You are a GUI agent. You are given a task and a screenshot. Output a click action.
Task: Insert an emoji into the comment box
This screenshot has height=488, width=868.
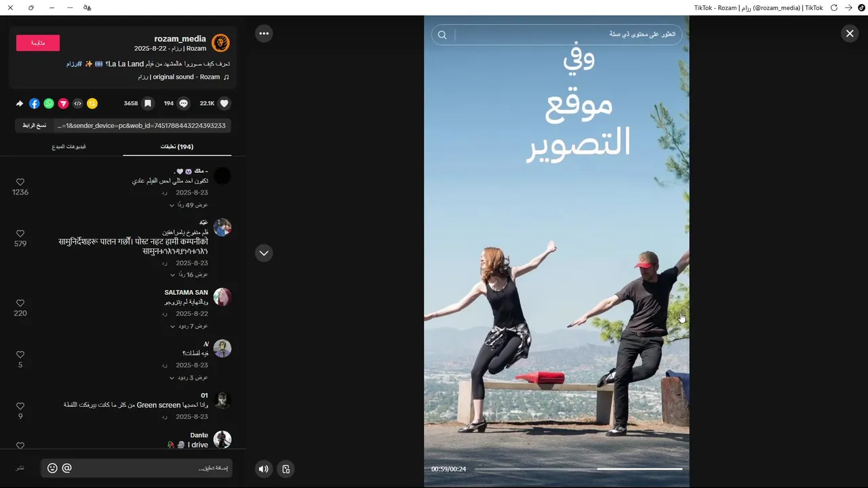[52, 468]
